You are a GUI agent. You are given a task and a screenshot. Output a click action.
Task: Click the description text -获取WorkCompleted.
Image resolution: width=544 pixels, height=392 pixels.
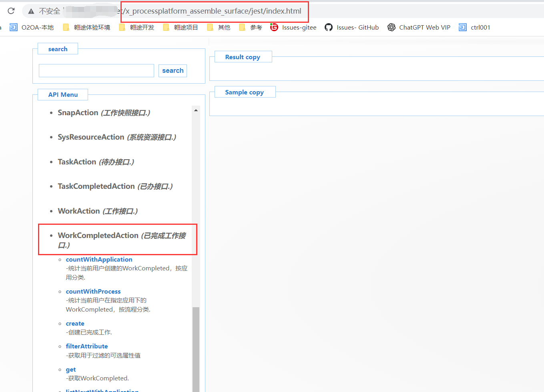(98, 378)
